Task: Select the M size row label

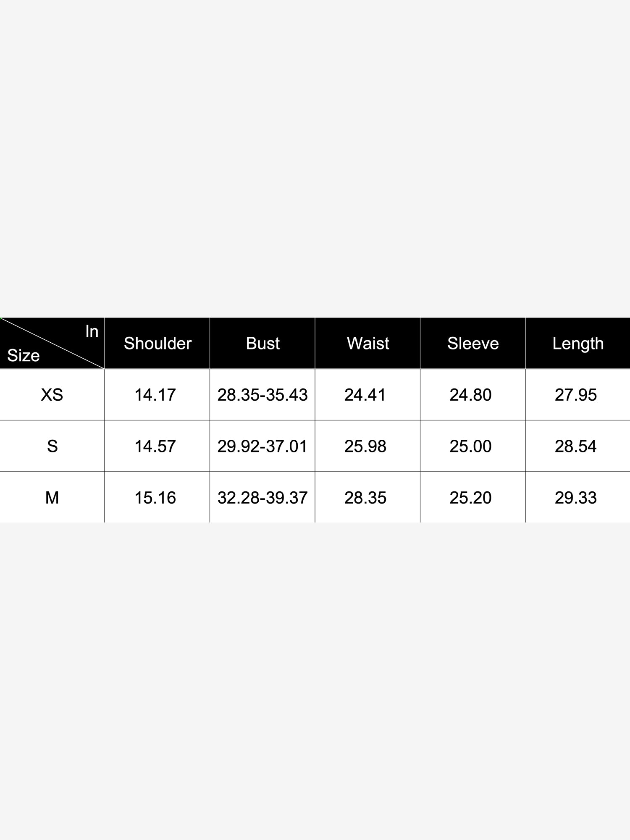Action: coord(52,498)
